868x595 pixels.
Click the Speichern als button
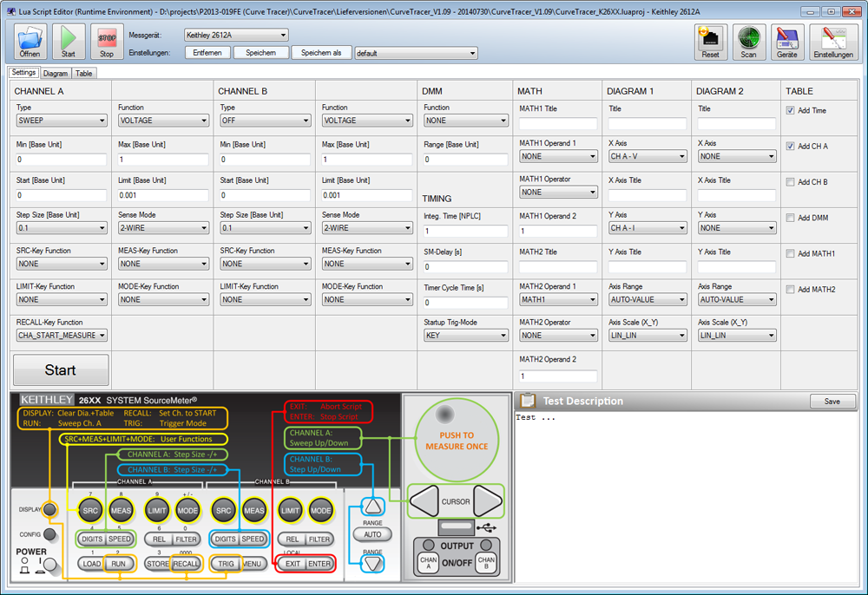pyautogui.click(x=321, y=53)
